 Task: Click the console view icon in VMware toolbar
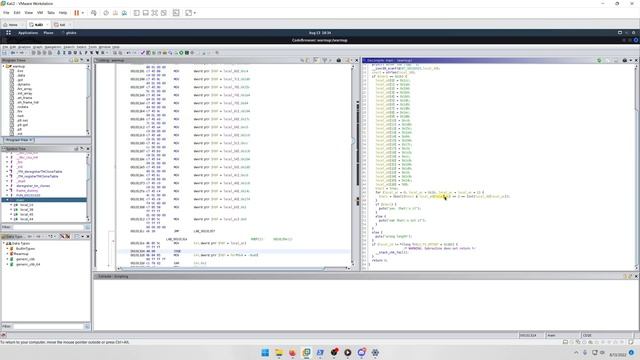pos(176,13)
